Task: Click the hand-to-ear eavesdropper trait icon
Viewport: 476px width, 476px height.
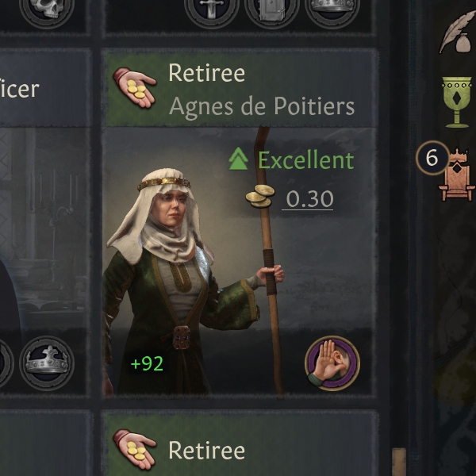Action: 332,363
